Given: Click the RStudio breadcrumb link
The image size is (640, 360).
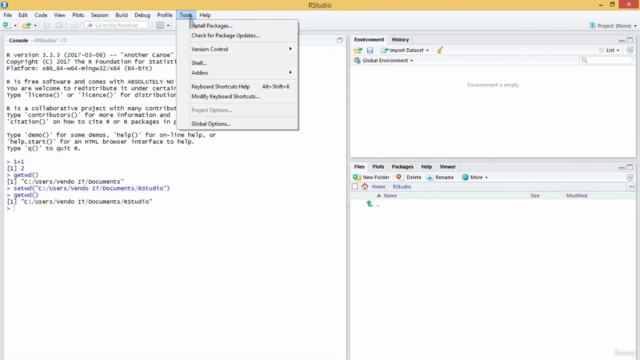Looking at the screenshot, I should tap(402, 187).
